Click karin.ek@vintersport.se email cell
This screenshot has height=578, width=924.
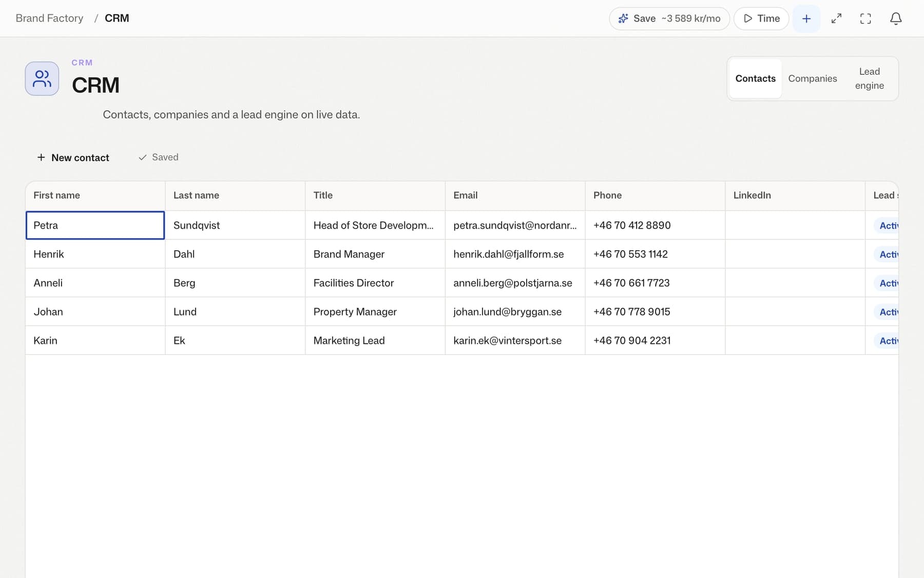click(515, 340)
